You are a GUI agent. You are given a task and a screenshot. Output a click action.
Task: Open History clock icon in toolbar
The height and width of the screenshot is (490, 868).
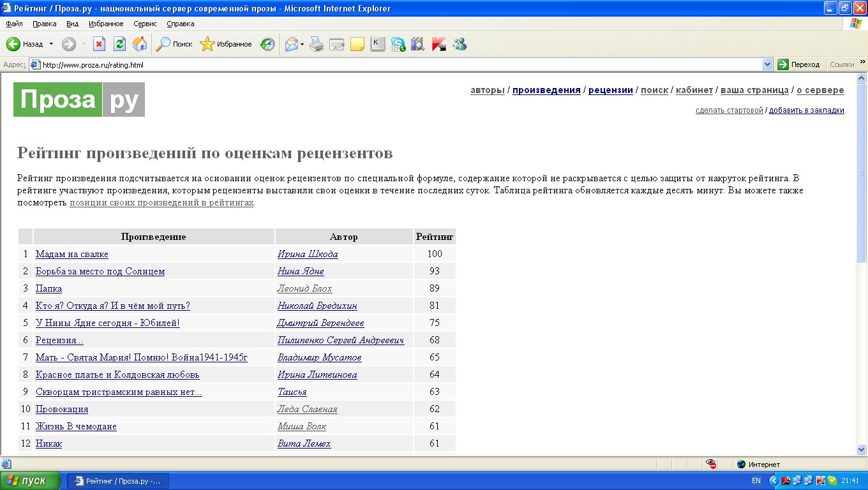tap(267, 44)
